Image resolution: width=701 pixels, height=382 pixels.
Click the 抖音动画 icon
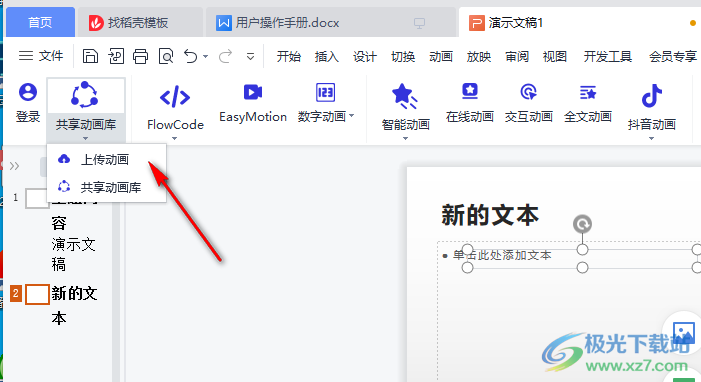click(651, 96)
